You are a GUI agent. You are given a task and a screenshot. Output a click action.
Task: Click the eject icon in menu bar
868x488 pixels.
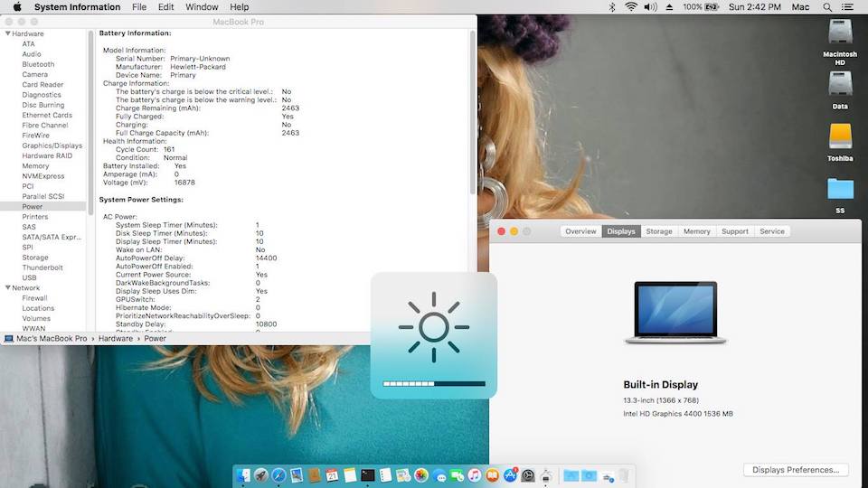[669, 7]
